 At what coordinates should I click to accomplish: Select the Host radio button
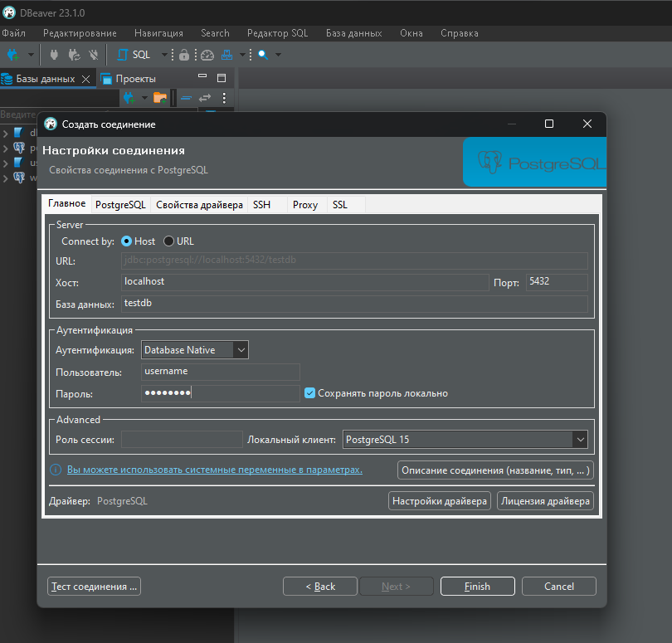126,241
